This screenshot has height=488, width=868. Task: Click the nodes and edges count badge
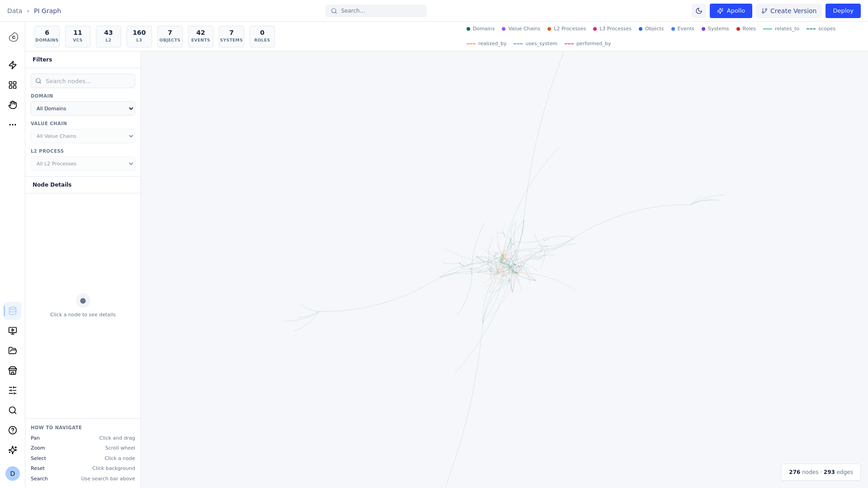point(821,472)
